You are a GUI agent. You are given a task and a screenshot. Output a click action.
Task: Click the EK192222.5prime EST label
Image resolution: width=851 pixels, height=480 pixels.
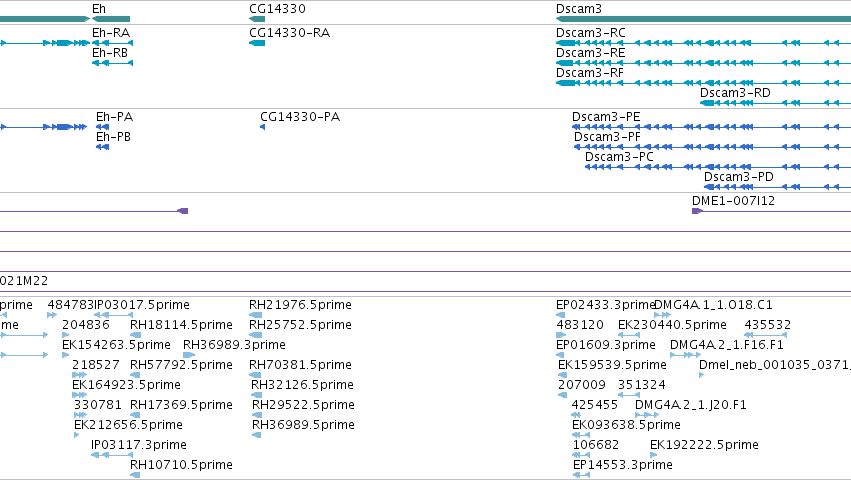[704, 445]
